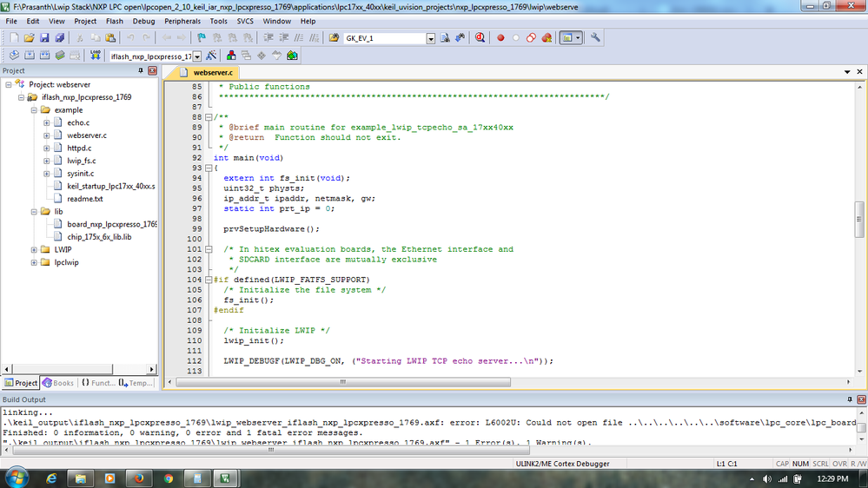
Task: Collapse the example folder in project tree
Action: [34, 110]
